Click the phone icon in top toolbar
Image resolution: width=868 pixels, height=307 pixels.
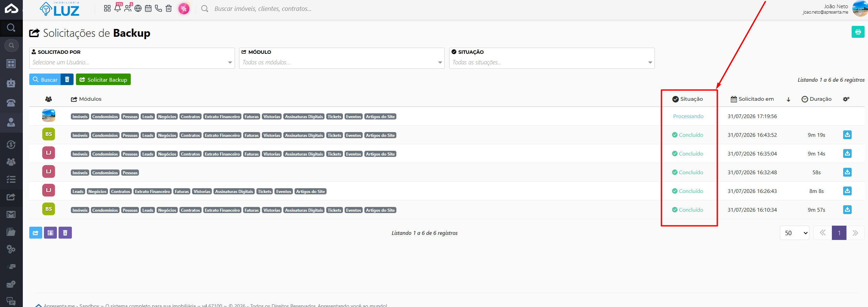coord(158,9)
